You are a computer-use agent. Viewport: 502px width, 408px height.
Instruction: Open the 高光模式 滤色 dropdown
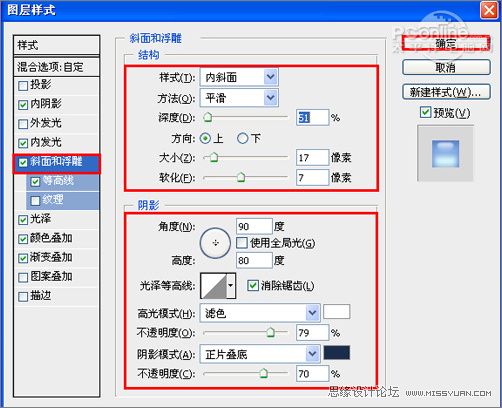pyautogui.click(x=260, y=313)
